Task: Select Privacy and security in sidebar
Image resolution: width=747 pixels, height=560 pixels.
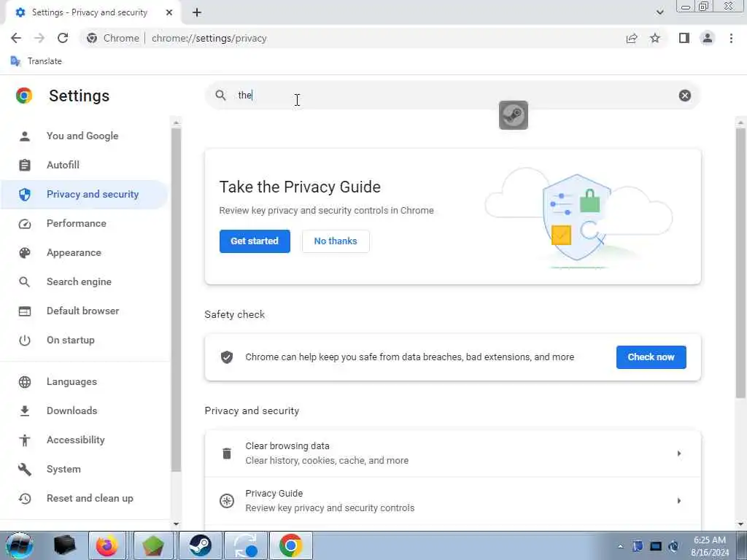Action: (85, 194)
